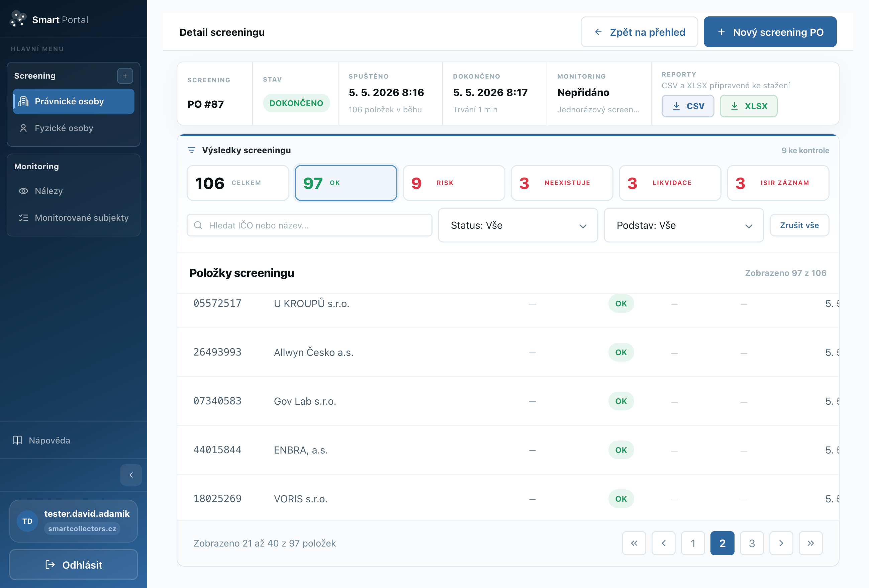
Task: Go to page 1
Action: [693, 543]
